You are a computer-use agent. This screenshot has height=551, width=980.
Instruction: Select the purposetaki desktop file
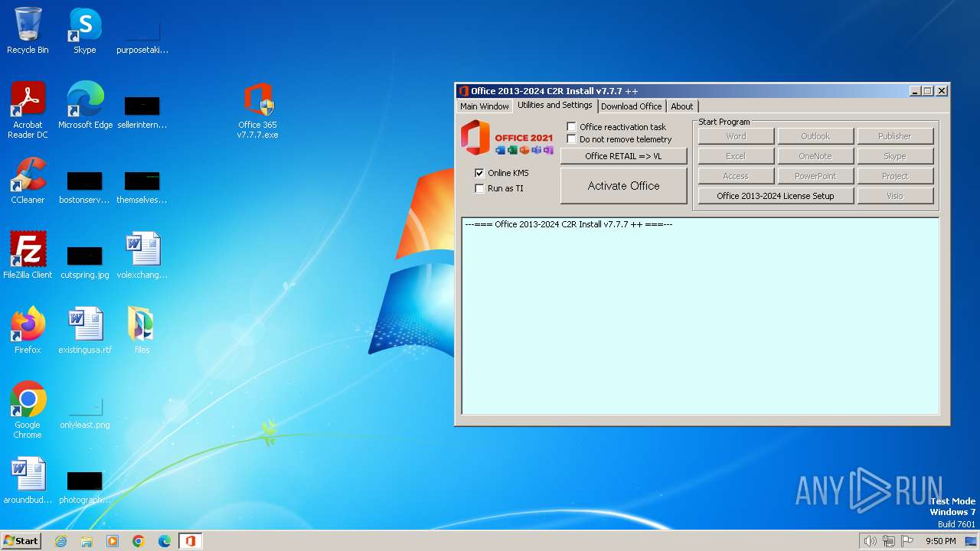point(142,38)
